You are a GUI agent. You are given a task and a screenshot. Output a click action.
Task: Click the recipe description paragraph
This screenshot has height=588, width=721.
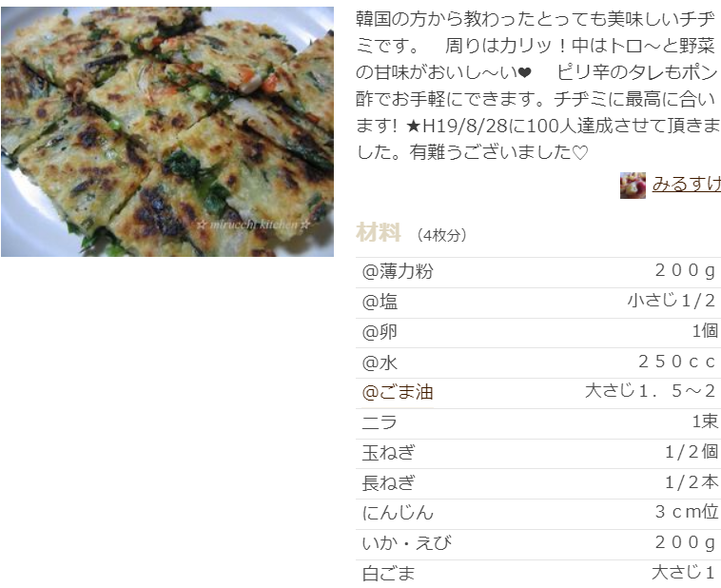(538, 86)
